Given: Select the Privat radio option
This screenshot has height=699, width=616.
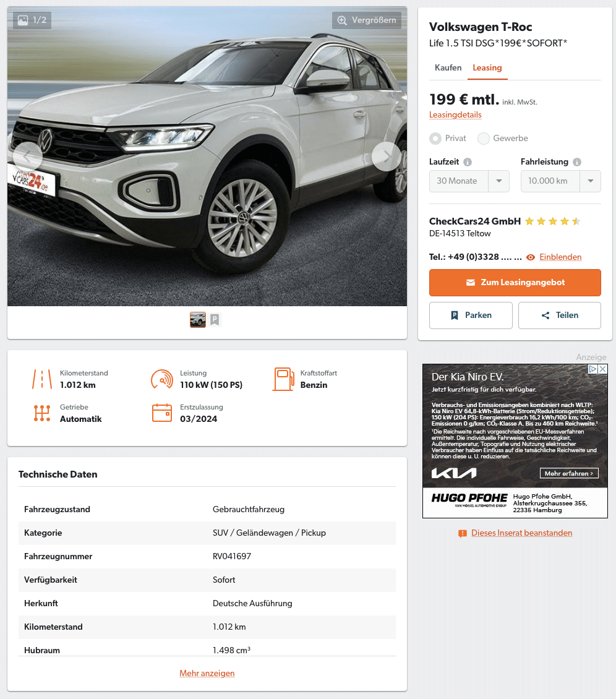Looking at the screenshot, I should pos(435,139).
